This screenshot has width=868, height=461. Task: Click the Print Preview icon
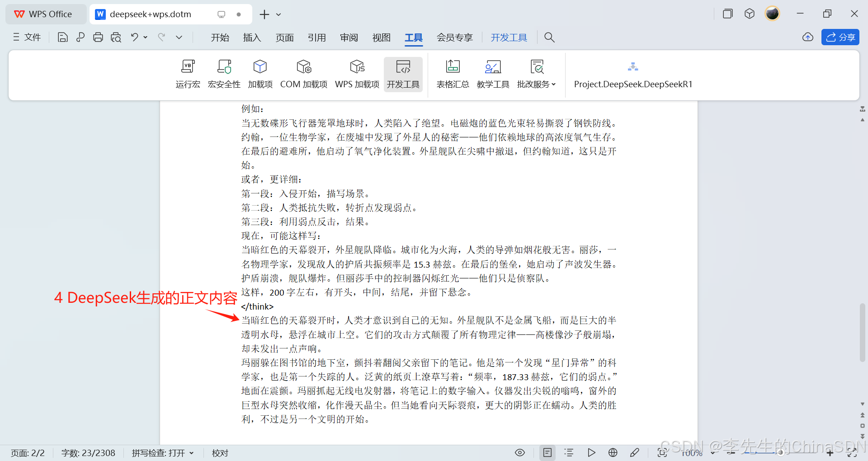coord(116,38)
